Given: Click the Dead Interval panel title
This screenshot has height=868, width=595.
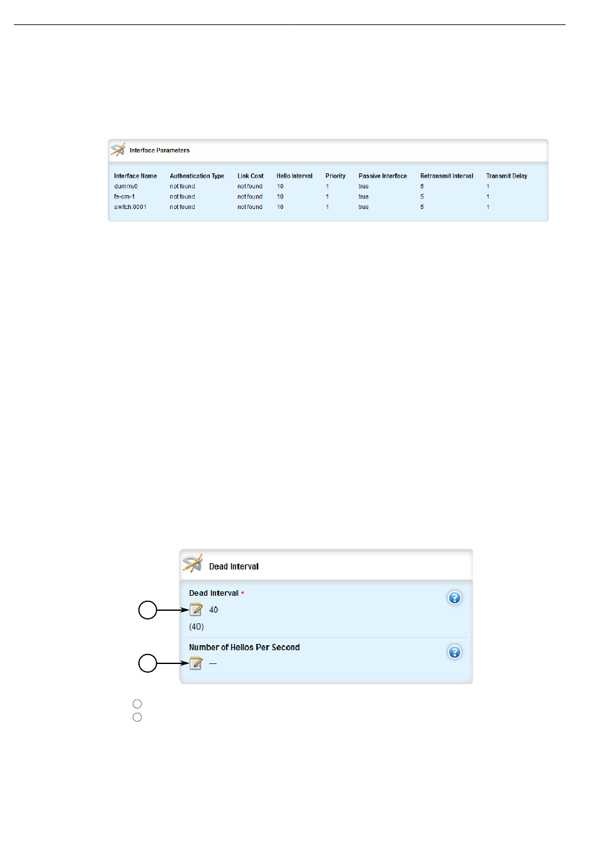Looking at the screenshot, I should point(234,566).
